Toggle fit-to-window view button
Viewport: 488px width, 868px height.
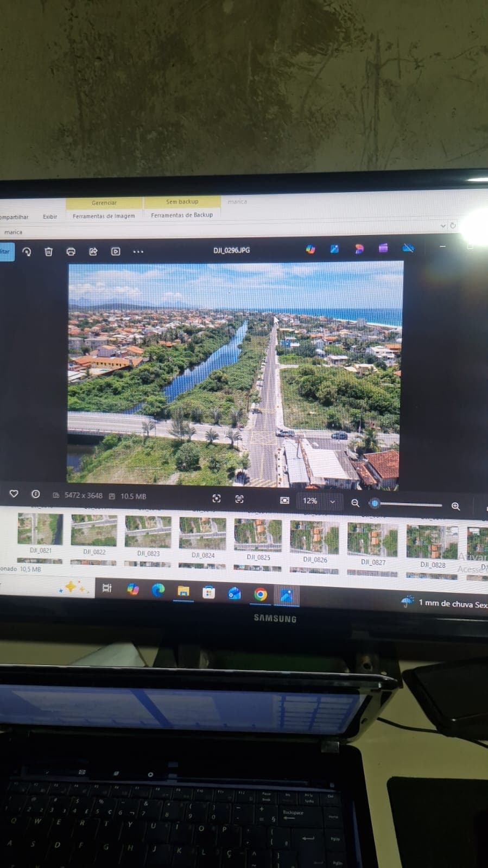click(284, 500)
